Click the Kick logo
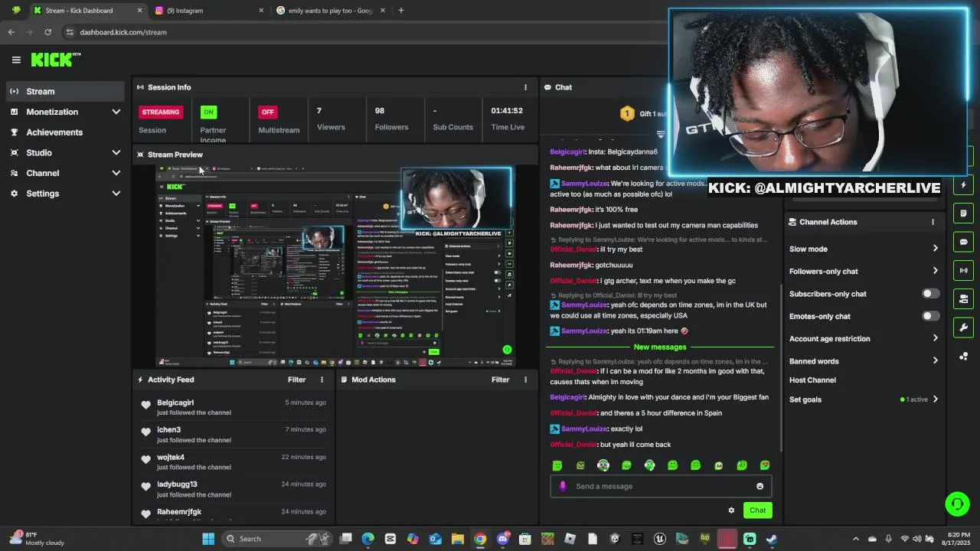The image size is (980, 551). click(x=55, y=59)
